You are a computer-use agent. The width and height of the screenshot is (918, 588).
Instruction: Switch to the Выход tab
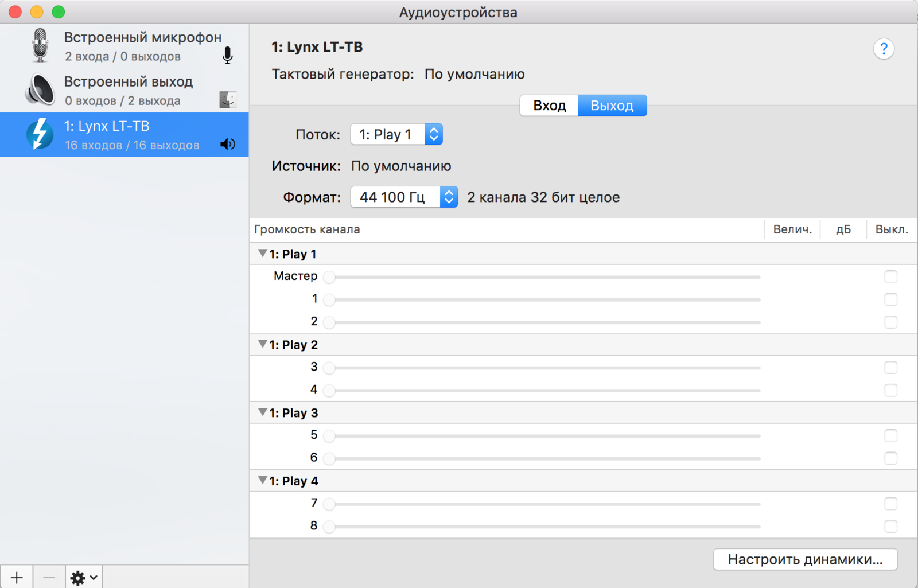click(x=612, y=106)
